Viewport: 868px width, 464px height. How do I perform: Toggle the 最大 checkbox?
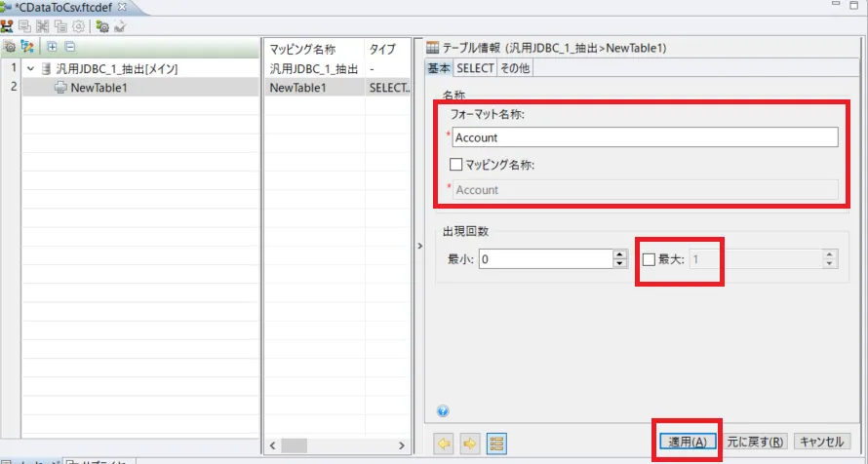point(650,259)
